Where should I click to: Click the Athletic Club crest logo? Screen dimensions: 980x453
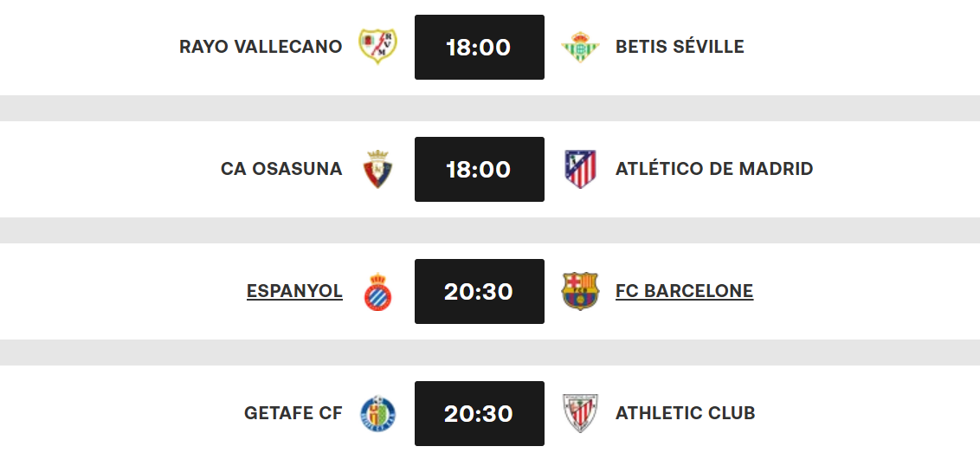tap(579, 413)
